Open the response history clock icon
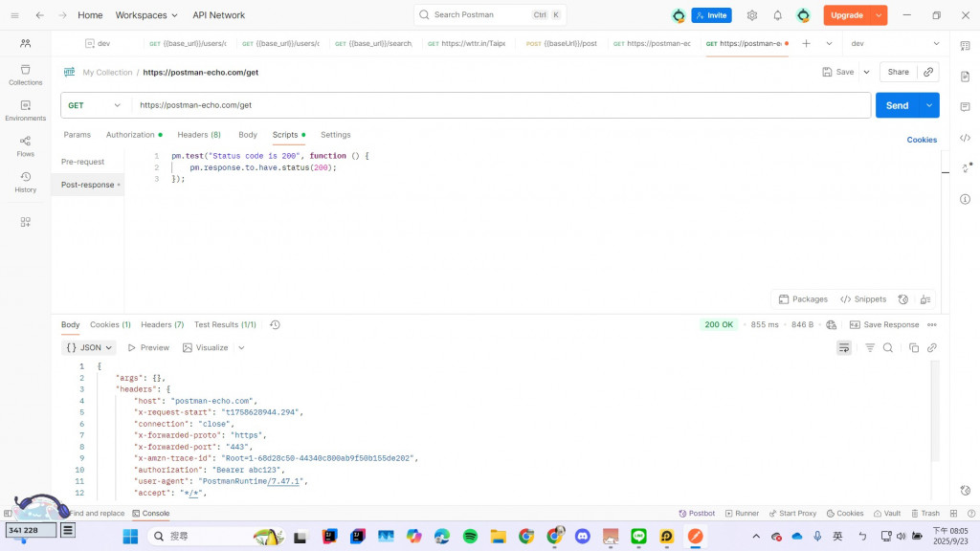The width and height of the screenshot is (980, 551). tap(275, 325)
